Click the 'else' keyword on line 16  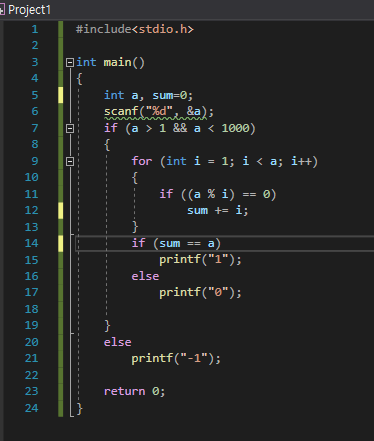click(145, 276)
